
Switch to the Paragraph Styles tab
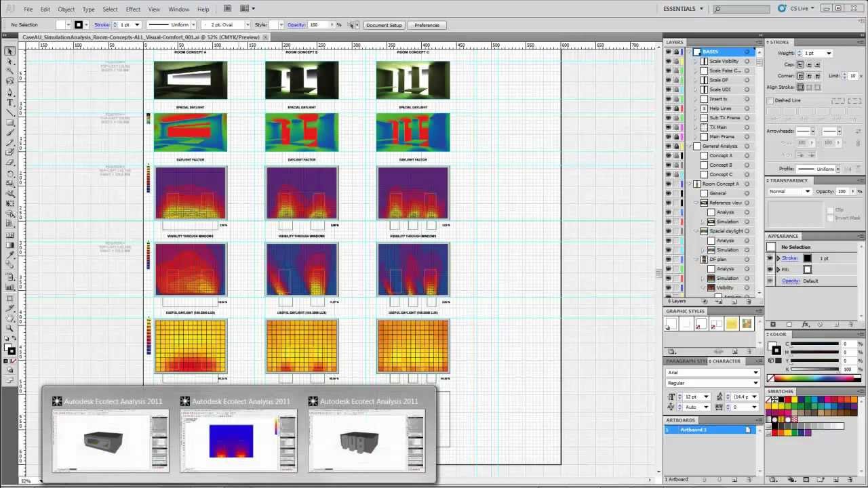686,361
